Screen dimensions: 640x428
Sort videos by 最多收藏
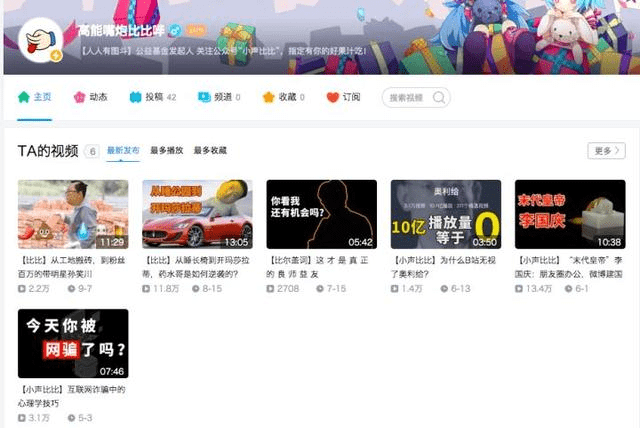coord(210,151)
